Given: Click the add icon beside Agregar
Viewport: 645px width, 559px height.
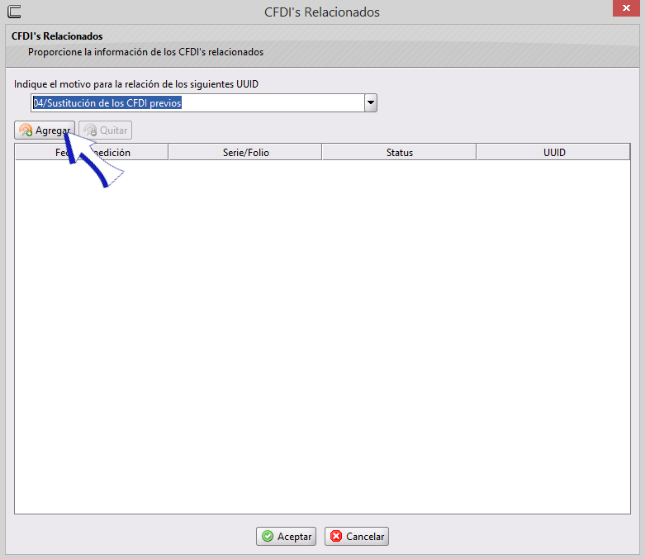Looking at the screenshot, I should coord(26,130).
